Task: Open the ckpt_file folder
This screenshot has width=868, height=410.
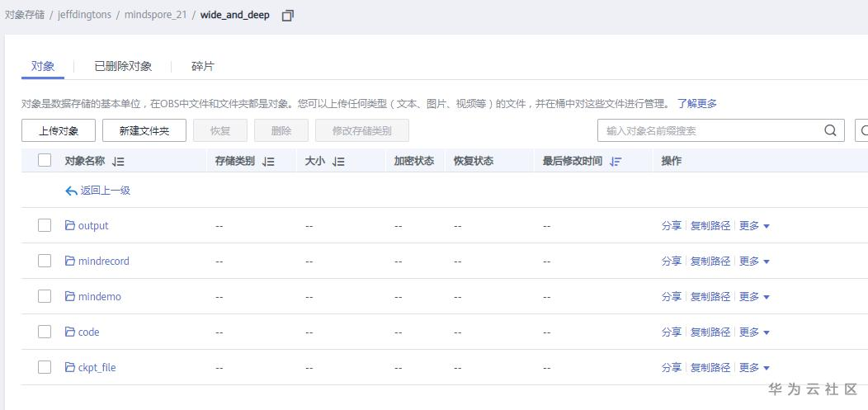Action: 97,367
